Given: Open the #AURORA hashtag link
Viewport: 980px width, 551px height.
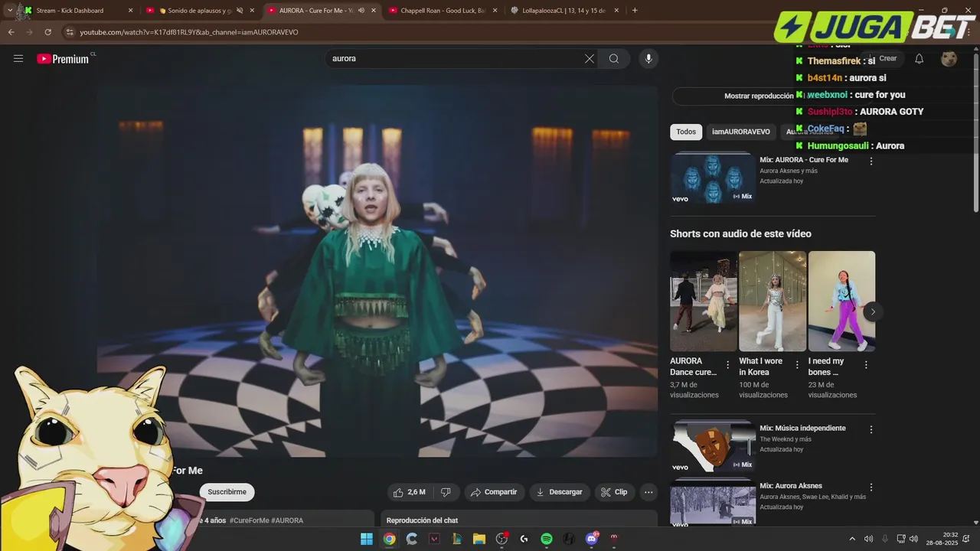Looking at the screenshot, I should pyautogui.click(x=287, y=520).
